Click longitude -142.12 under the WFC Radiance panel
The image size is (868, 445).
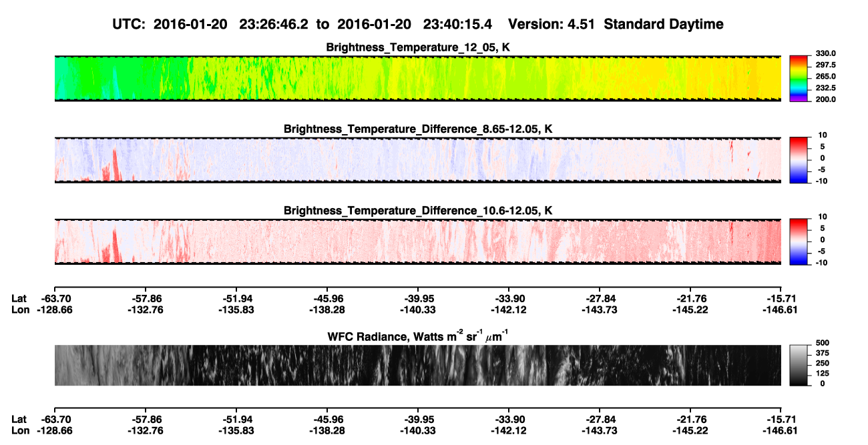[x=509, y=430]
